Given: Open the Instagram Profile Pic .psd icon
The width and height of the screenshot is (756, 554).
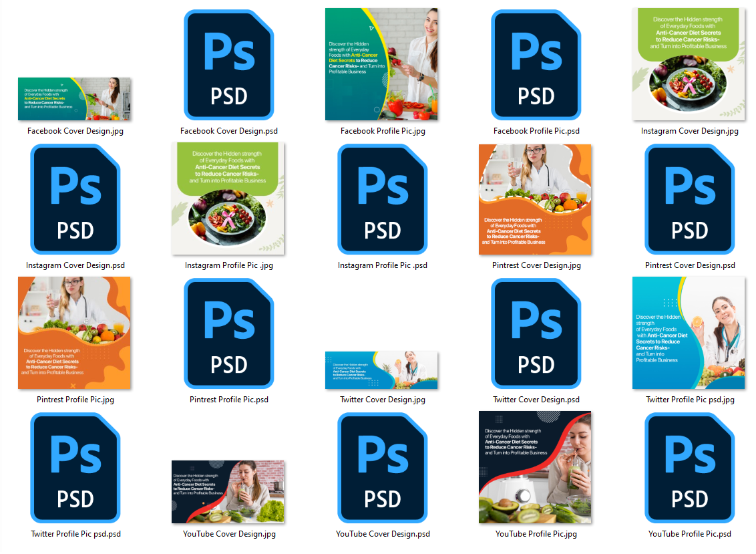Looking at the screenshot, I should pos(382,199).
